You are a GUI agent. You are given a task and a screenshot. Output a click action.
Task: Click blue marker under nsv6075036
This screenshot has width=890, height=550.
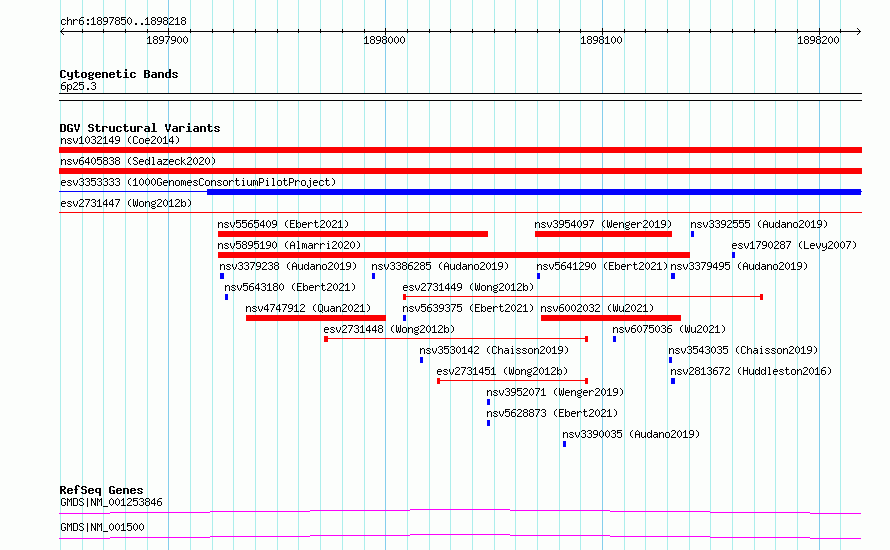coord(614,339)
